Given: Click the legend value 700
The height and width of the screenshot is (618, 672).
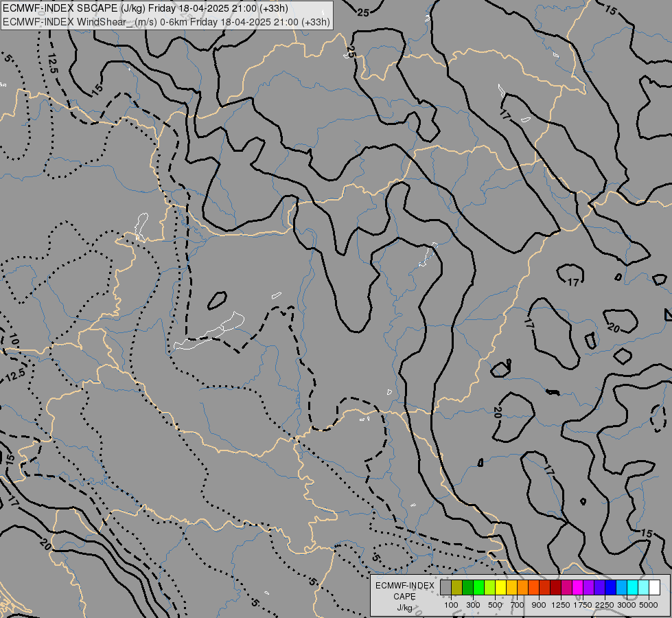Looking at the screenshot, I should (x=518, y=605).
